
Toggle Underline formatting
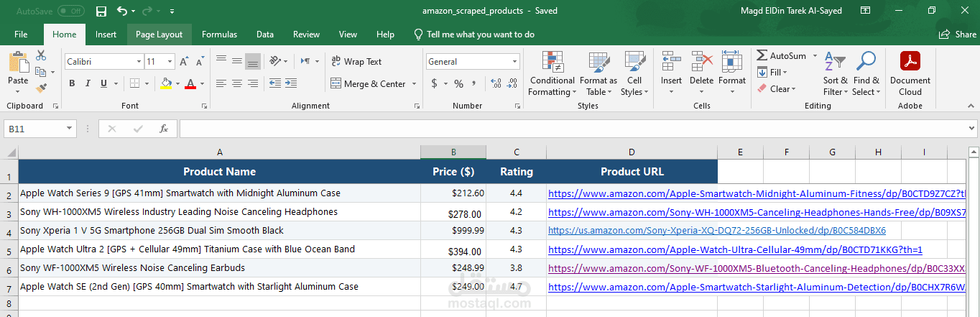[104, 84]
